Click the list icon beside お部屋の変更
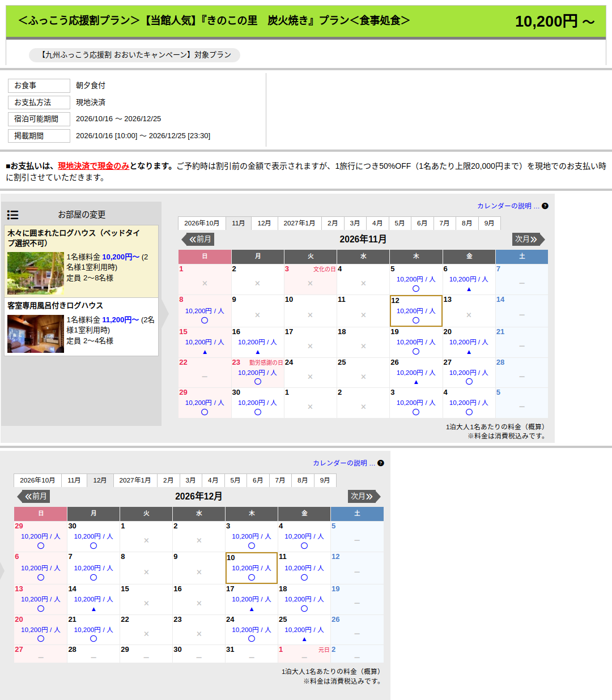This screenshot has width=612, height=700. 12,215
